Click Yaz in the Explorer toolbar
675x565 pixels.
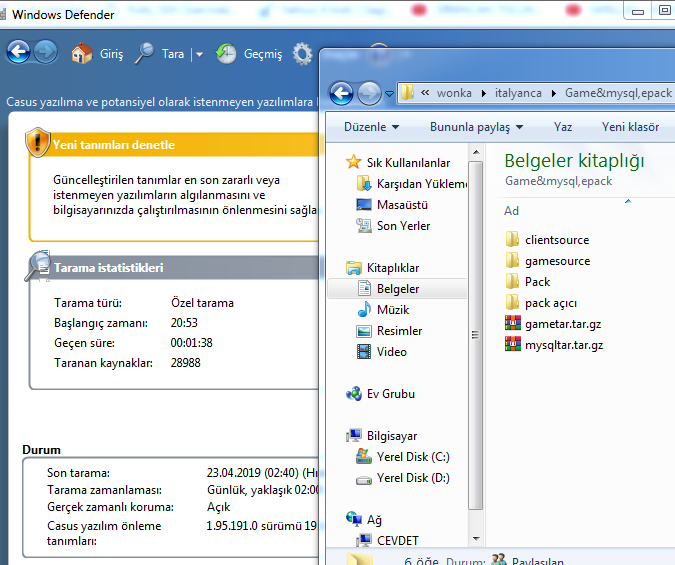[x=563, y=127]
